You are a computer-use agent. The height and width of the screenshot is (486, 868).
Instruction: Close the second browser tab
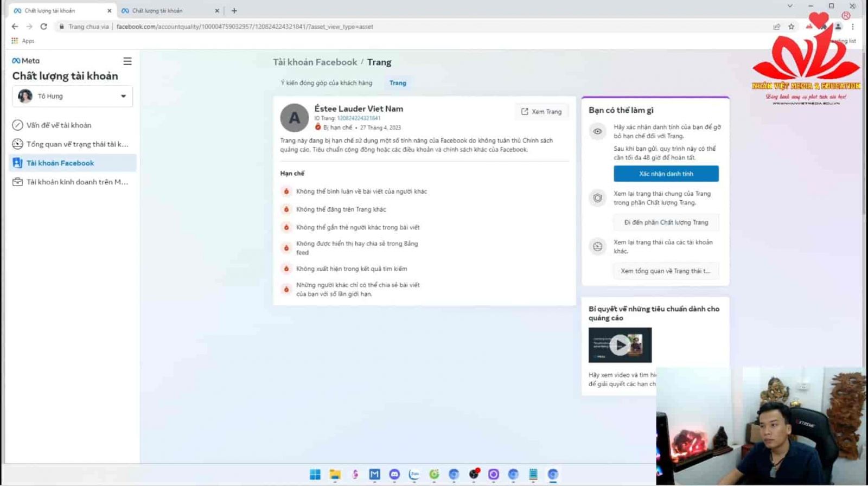coord(217,11)
